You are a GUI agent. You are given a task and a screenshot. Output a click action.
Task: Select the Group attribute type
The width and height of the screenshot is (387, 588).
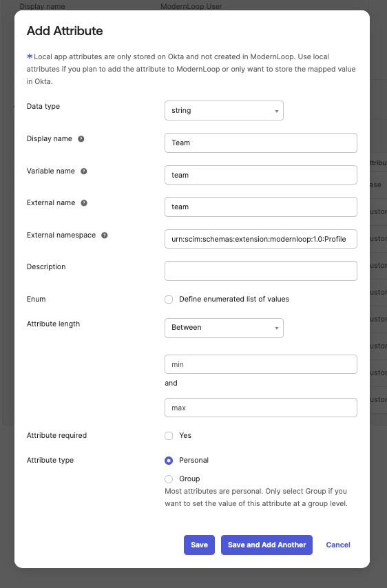169,479
